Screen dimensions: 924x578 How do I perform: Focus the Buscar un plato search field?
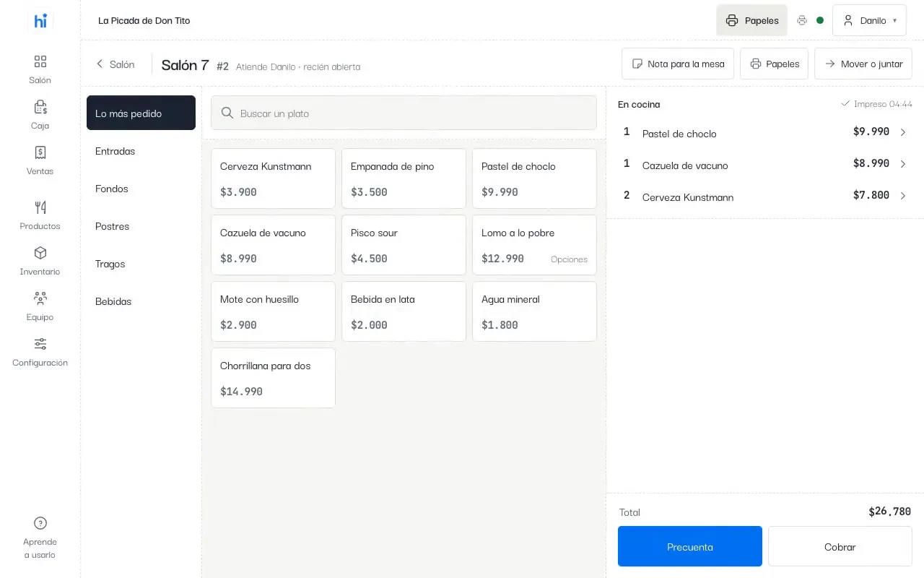pyautogui.click(x=404, y=113)
